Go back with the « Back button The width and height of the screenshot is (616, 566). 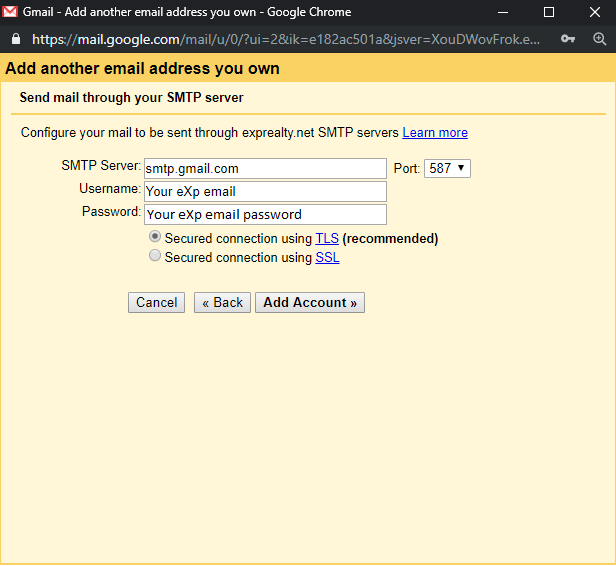222,302
